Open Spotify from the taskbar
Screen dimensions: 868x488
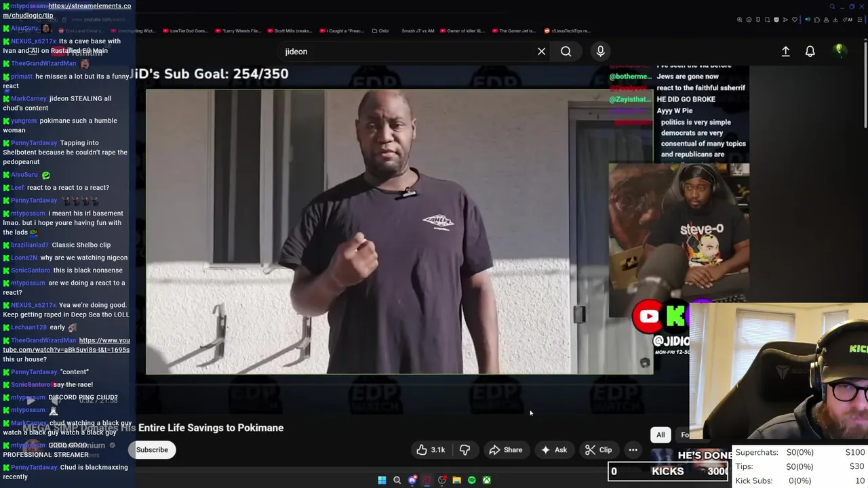471,480
